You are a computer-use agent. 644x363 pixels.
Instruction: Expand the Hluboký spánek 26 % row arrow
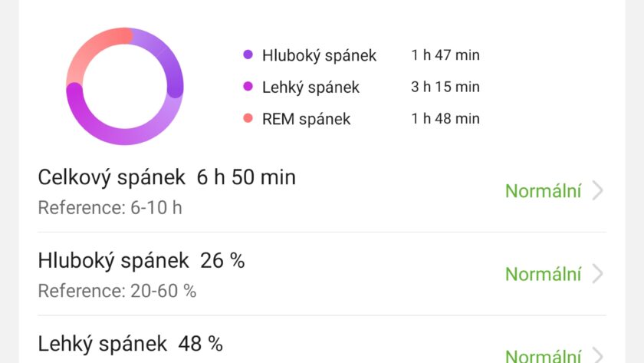(x=598, y=274)
